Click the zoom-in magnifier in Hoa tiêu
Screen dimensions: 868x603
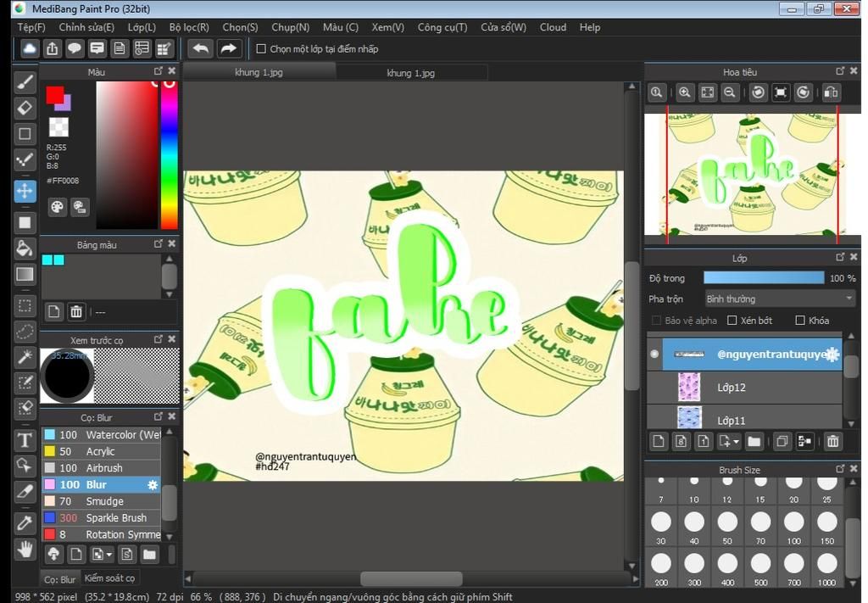coord(685,92)
